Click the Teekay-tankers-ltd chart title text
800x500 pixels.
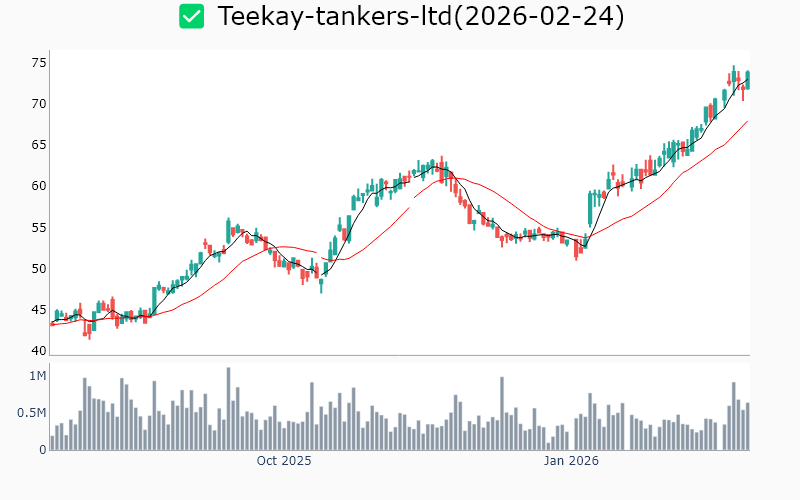[x=420, y=17]
